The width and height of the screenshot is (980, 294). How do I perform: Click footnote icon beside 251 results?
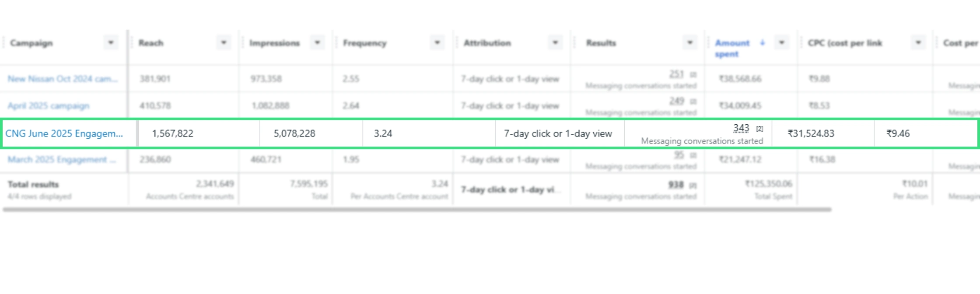(693, 75)
